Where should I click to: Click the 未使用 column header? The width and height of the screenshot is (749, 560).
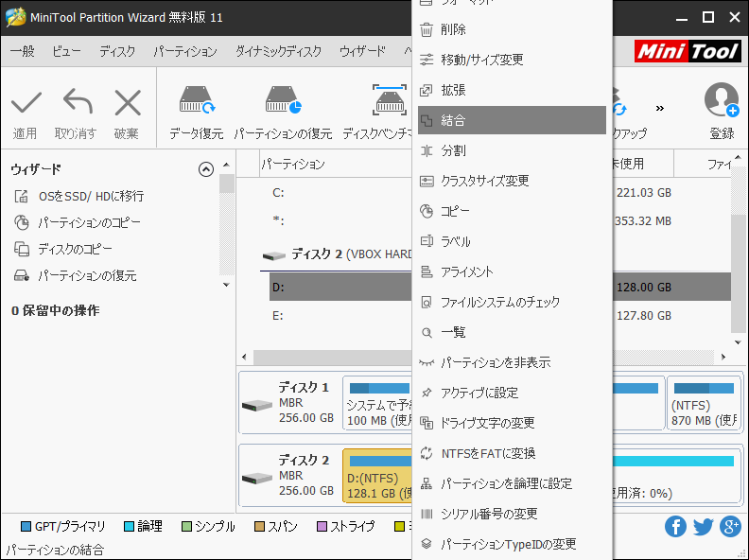click(x=642, y=164)
